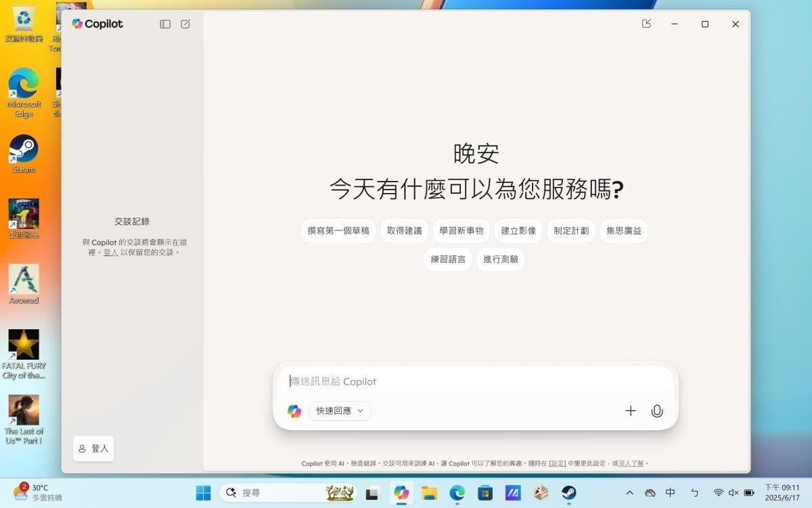
Task: Click the ㄅ Bopomofo keyboard indicator in the tray
Action: coord(694,493)
